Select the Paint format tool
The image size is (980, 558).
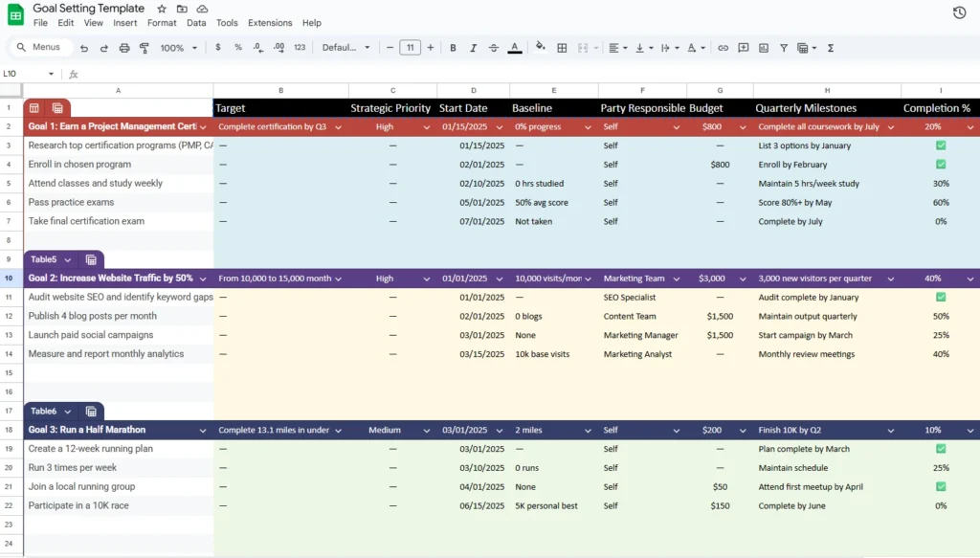point(145,47)
